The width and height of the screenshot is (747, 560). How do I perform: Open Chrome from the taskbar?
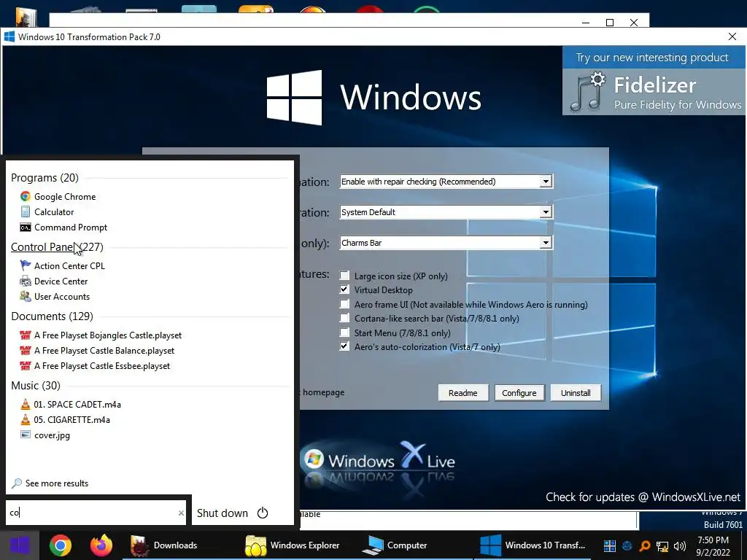pyautogui.click(x=60, y=545)
